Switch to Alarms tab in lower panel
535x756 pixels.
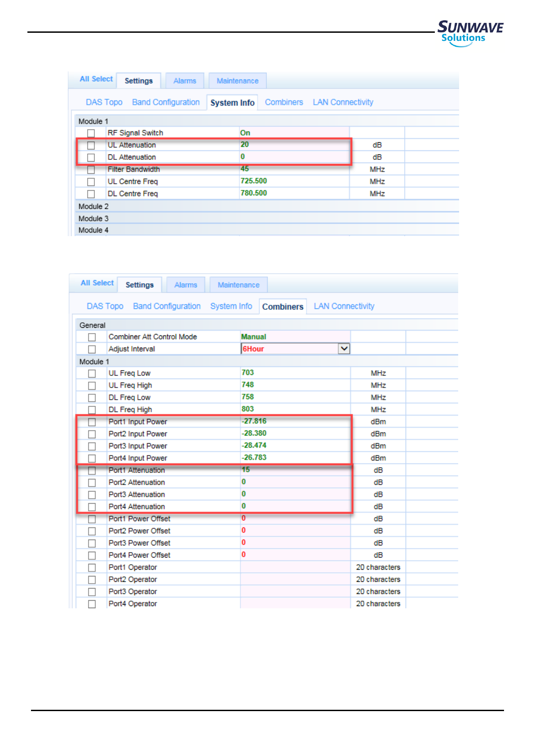click(x=186, y=285)
